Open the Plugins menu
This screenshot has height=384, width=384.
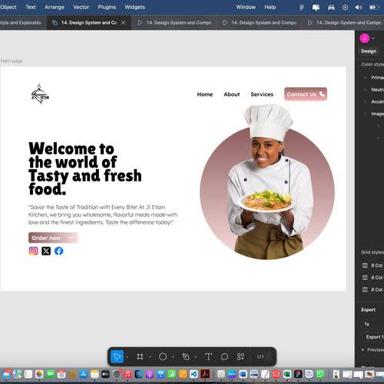[107, 7]
